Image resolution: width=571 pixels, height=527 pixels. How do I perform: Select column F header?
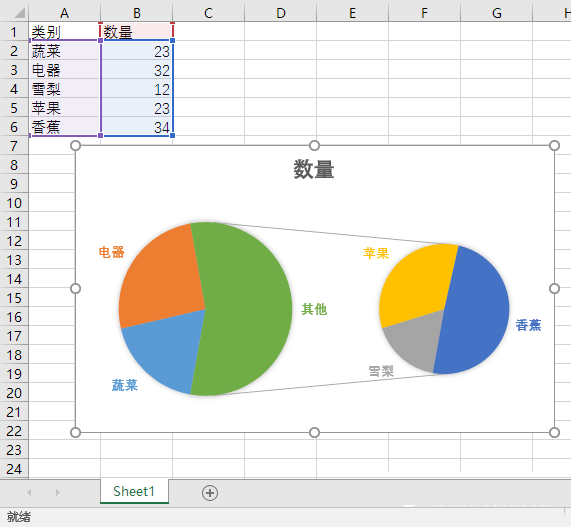coord(424,13)
